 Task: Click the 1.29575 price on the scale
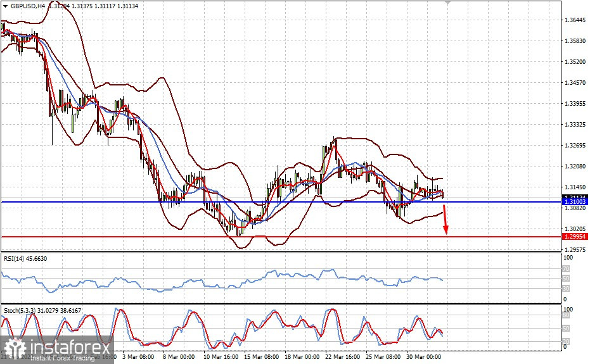(x=575, y=250)
